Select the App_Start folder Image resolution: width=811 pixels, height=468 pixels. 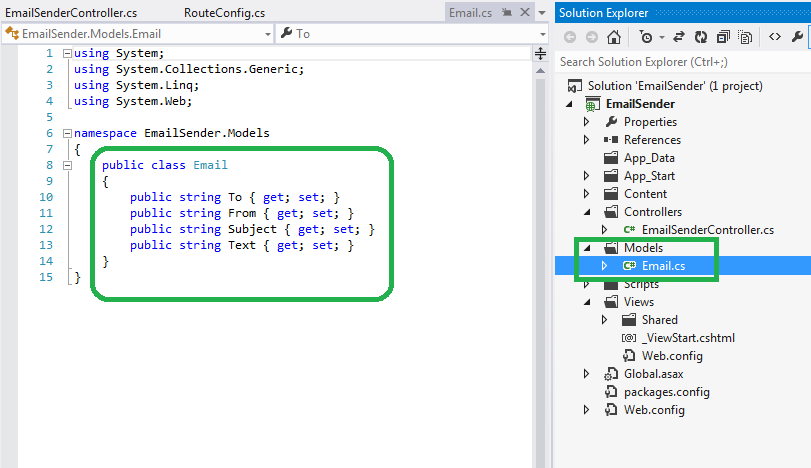(649, 176)
